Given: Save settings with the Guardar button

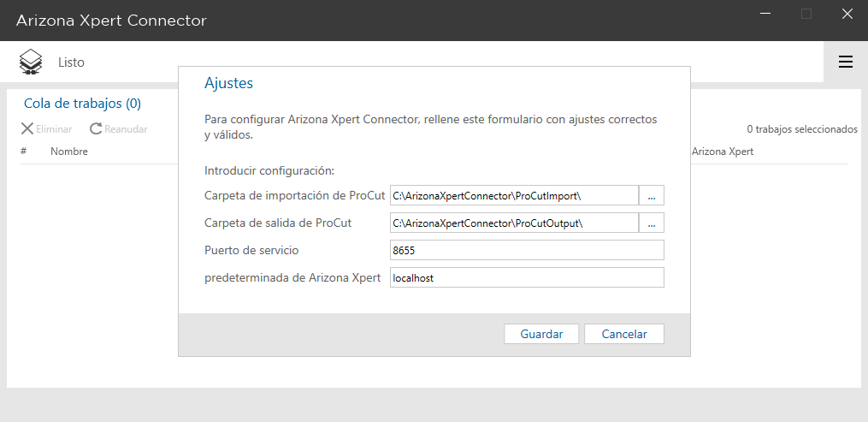Looking at the screenshot, I should click(541, 334).
